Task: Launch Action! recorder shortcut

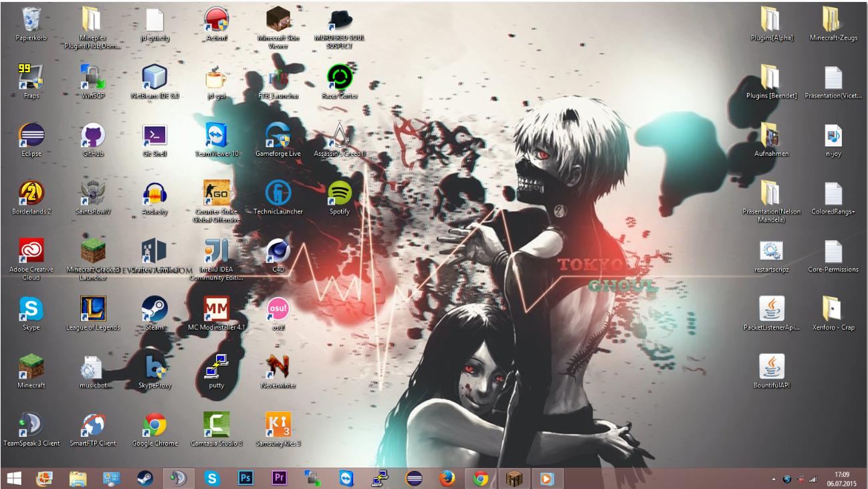Action: (217, 25)
